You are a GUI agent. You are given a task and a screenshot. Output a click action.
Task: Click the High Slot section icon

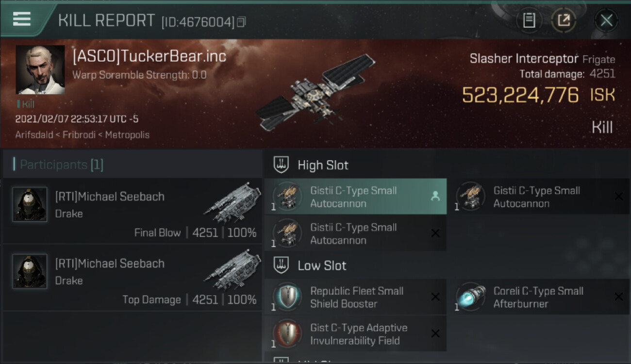point(282,165)
